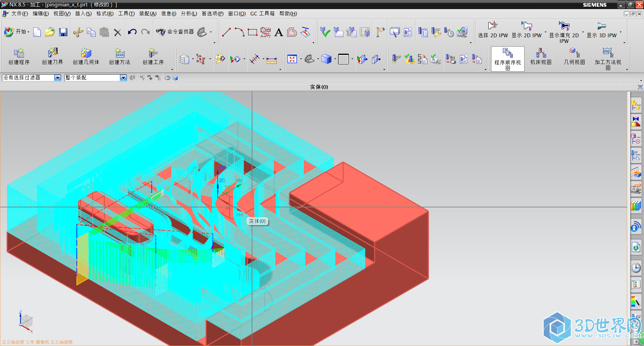Click the 实体(0) tooltip label in viewport
This screenshot has width=644, height=346.
[257, 221]
